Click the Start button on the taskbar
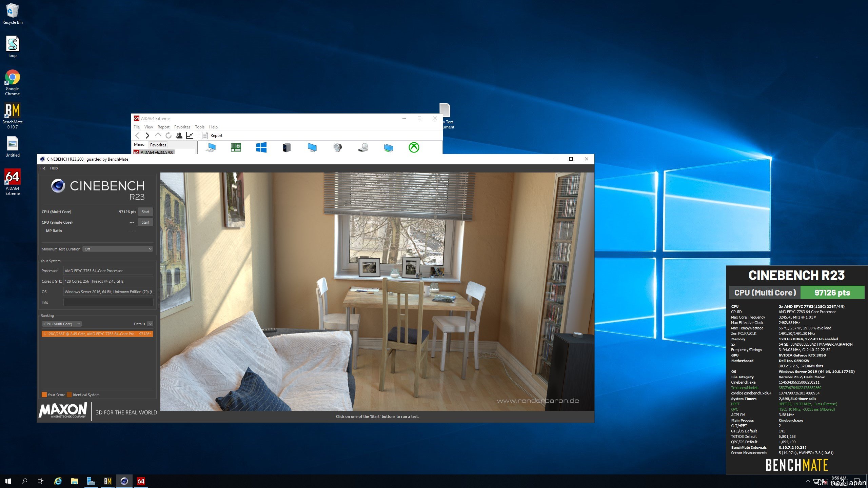Image resolution: width=868 pixels, height=488 pixels. coord(8,481)
